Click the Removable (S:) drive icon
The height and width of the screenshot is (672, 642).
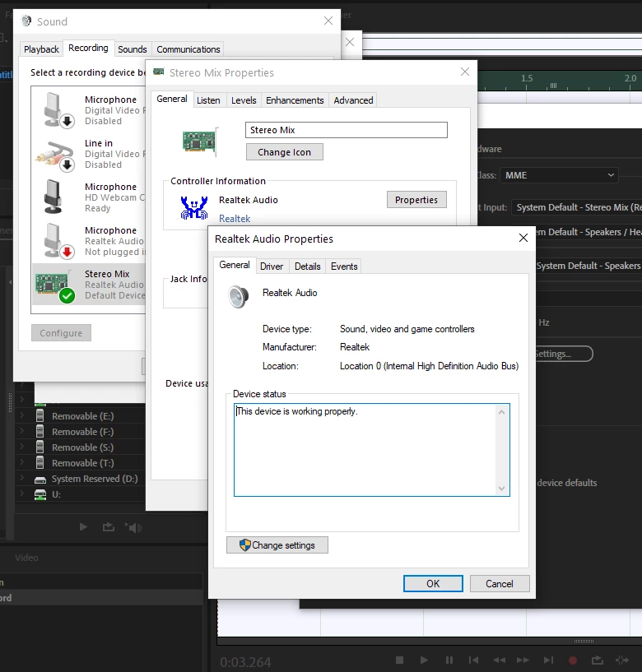40,447
